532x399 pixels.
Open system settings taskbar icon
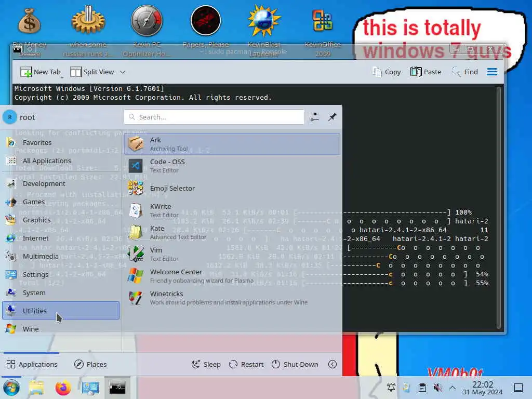click(x=90, y=388)
